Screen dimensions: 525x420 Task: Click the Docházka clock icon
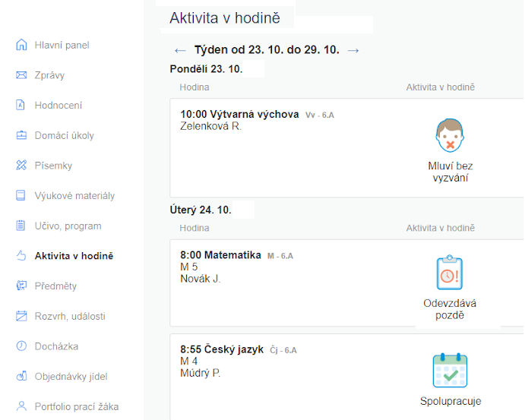click(21, 346)
